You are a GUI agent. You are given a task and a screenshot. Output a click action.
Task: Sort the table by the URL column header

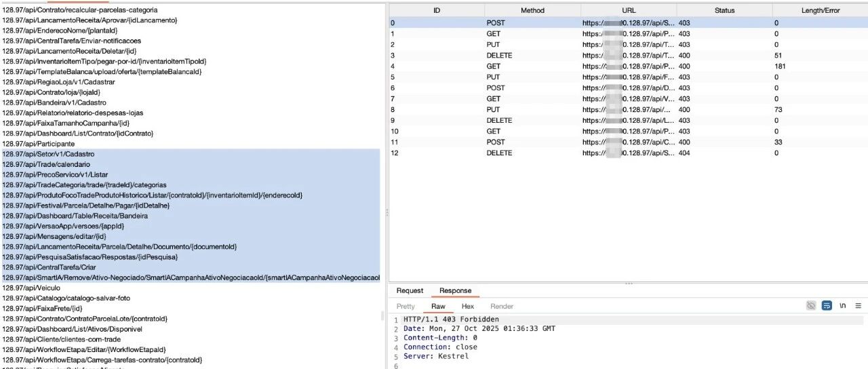pos(629,10)
